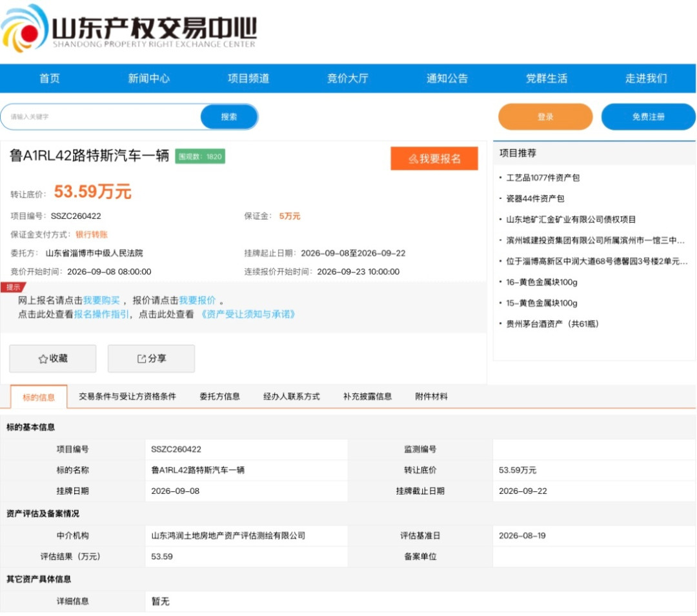Click the top 项目编号 value SSZC260422
697x616 pixels.
(76, 216)
